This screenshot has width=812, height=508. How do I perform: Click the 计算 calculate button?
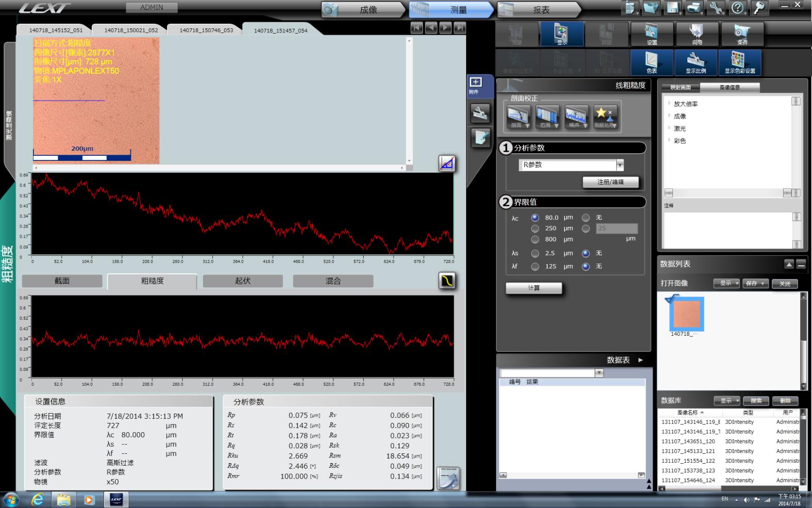(x=534, y=288)
